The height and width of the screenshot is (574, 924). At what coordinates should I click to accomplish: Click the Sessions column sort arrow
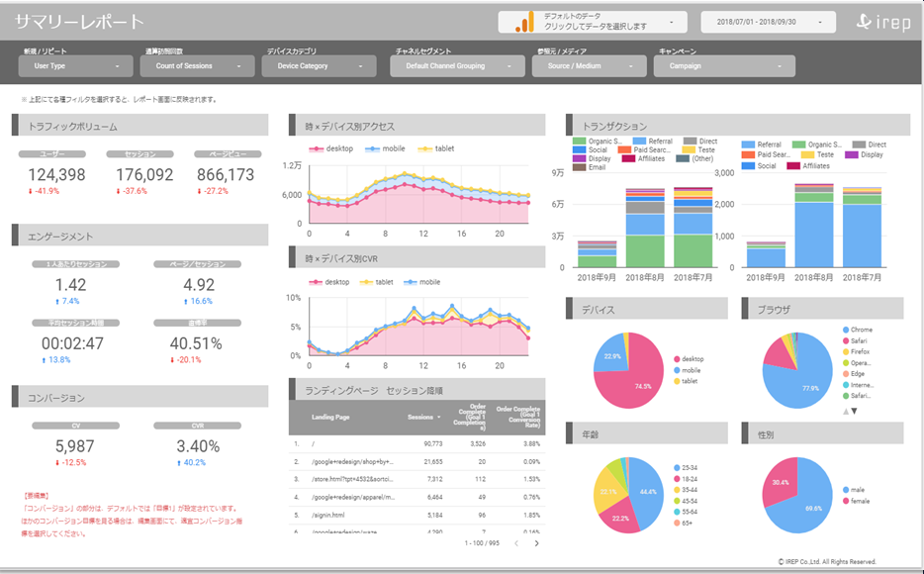440,417
